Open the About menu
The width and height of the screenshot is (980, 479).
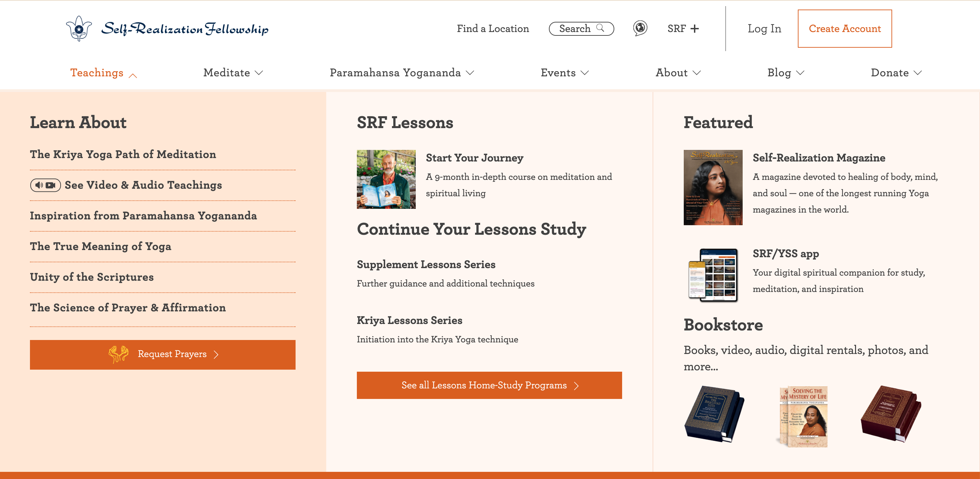pyautogui.click(x=678, y=73)
